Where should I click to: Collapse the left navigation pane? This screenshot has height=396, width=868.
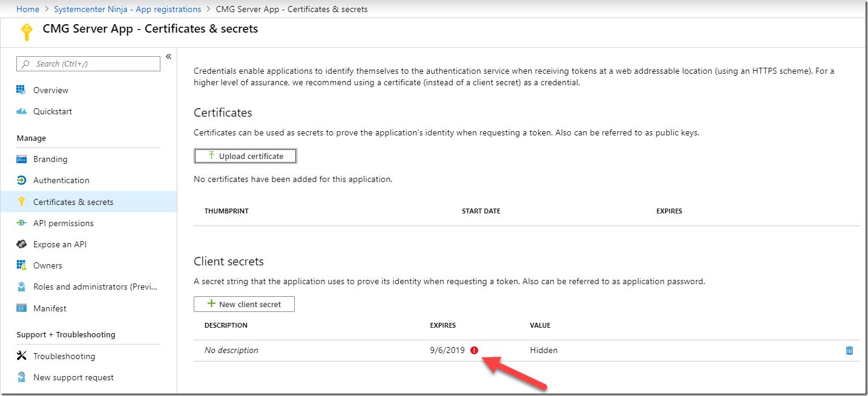click(168, 56)
